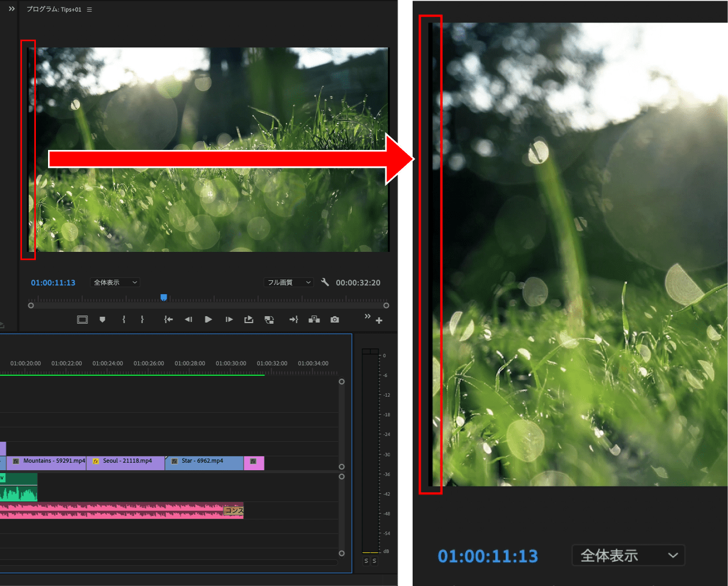The image size is (728, 586).
Task: Export frame with the camera icon
Action: [x=334, y=320]
